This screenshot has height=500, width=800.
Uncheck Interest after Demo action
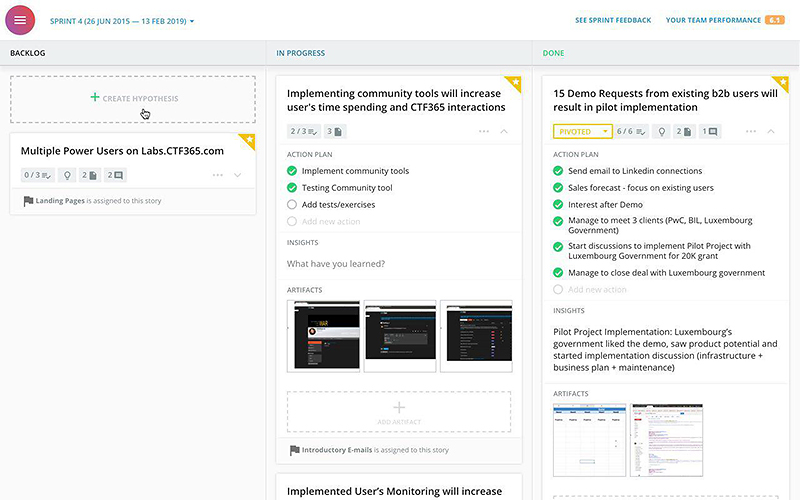point(558,205)
